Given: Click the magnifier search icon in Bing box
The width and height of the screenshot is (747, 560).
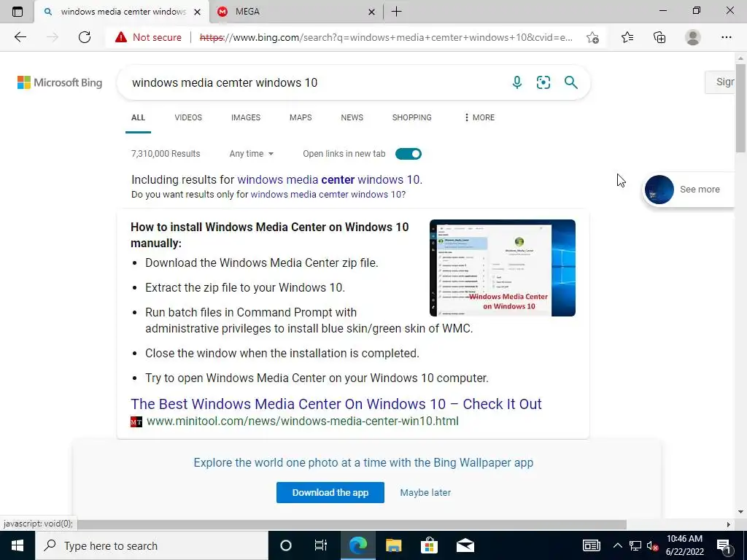Looking at the screenshot, I should [x=570, y=82].
